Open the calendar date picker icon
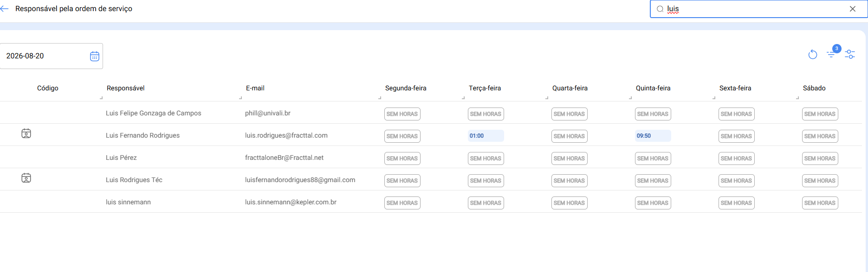 [95, 56]
